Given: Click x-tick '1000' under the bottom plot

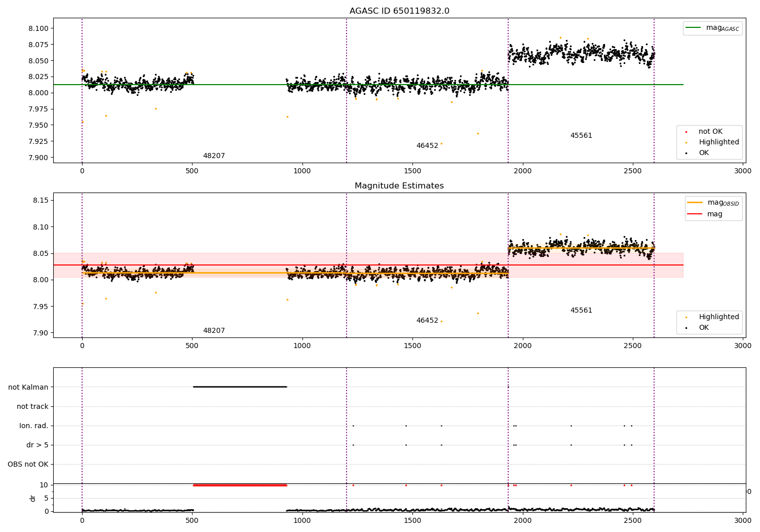Looking at the screenshot, I should [x=302, y=520].
